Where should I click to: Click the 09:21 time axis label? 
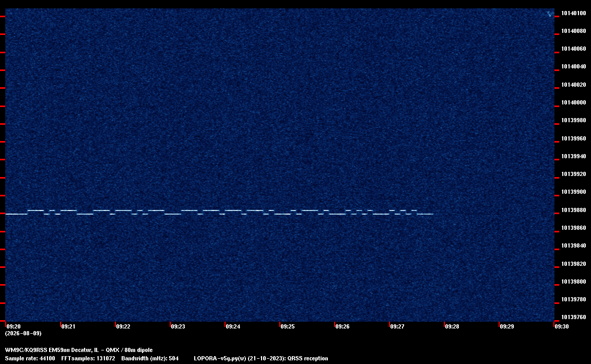pyautogui.click(x=68, y=326)
